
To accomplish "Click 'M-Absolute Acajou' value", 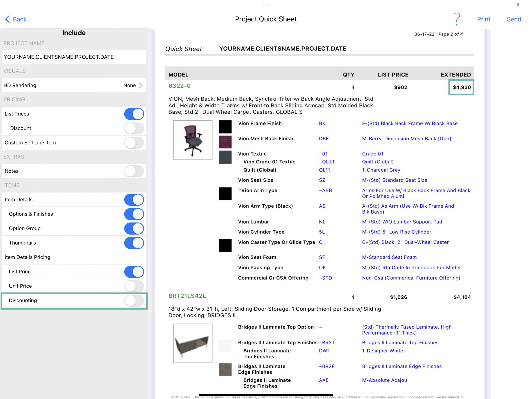I will [x=384, y=380].
